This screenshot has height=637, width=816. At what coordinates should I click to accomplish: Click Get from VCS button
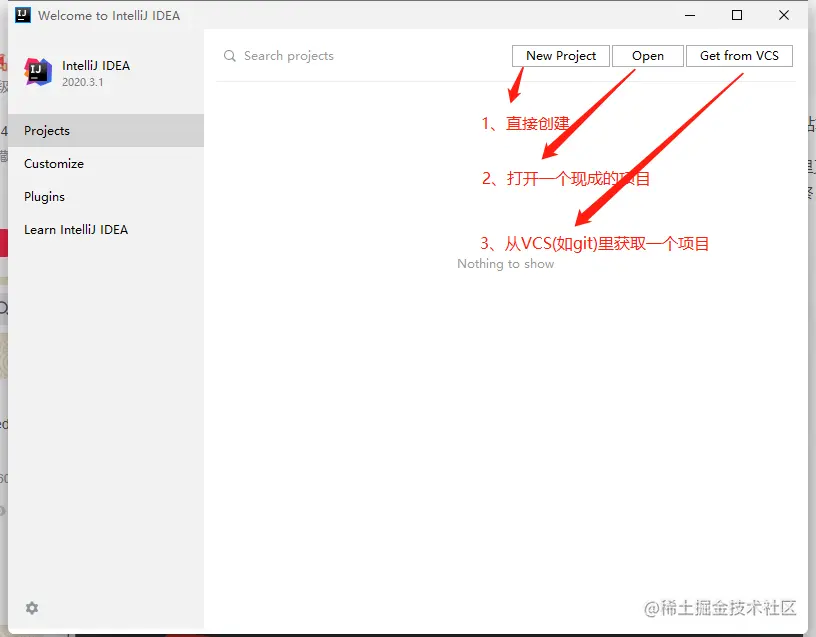(739, 56)
